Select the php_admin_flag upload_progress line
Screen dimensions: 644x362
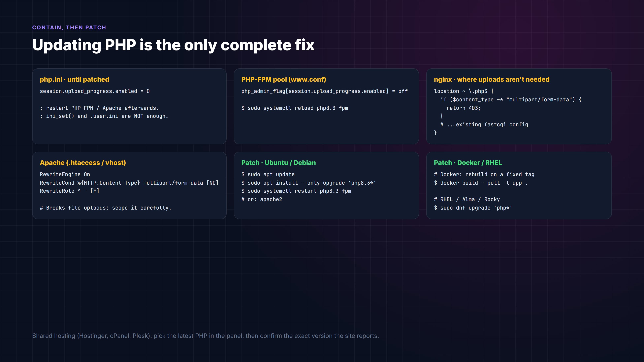(x=324, y=91)
